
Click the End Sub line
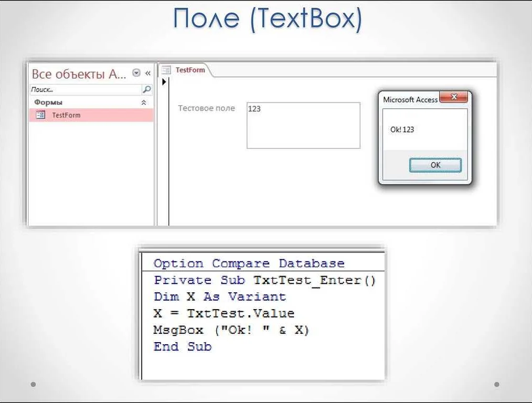pos(183,346)
